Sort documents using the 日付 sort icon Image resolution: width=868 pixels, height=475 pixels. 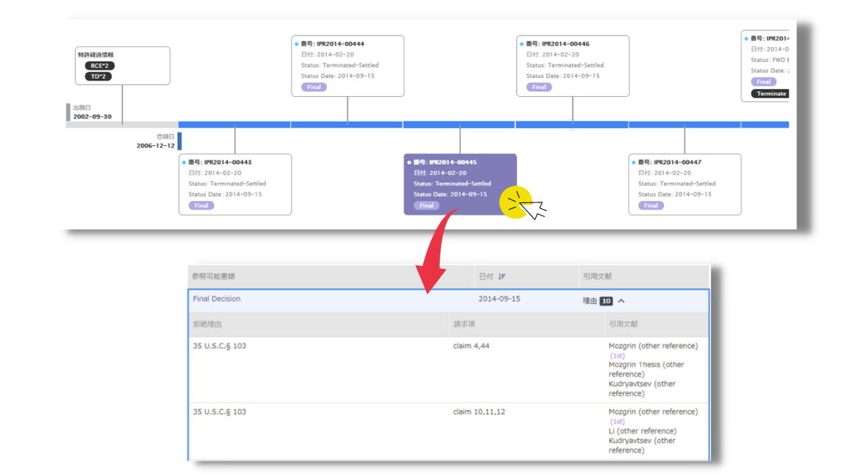[x=502, y=276]
